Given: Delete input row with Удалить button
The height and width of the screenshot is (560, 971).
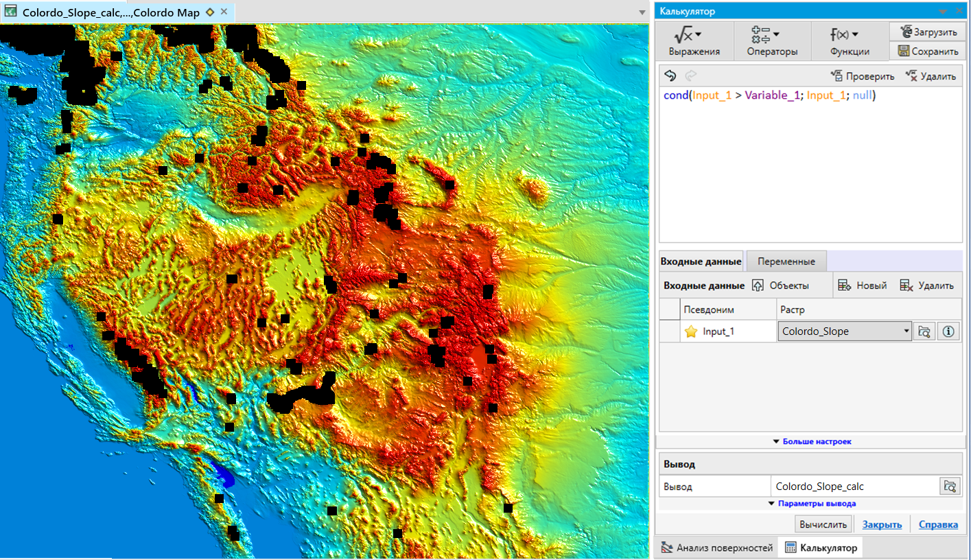Looking at the screenshot, I should tap(926, 285).
